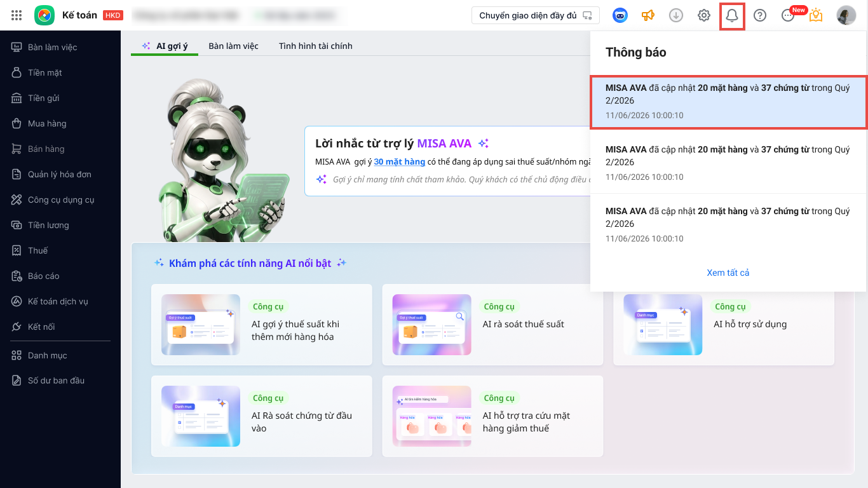Open settings gear icon

pyautogui.click(x=704, y=15)
